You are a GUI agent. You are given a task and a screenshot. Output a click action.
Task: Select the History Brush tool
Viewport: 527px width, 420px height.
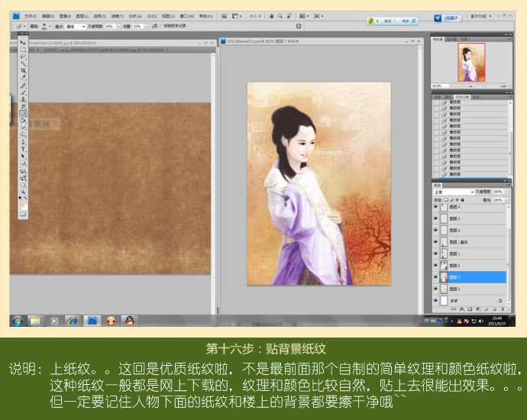tap(23, 106)
